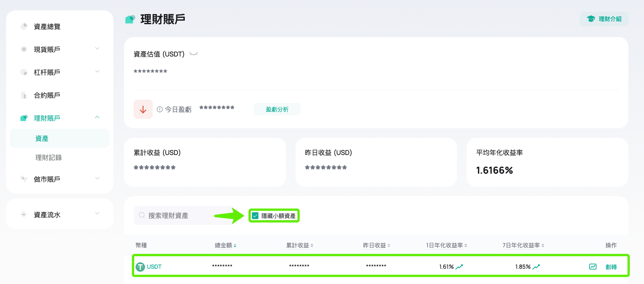Click the 杠杆賬戶 sidebar icon
644x284 pixels.
pyautogui.click(x=24, y=72)
